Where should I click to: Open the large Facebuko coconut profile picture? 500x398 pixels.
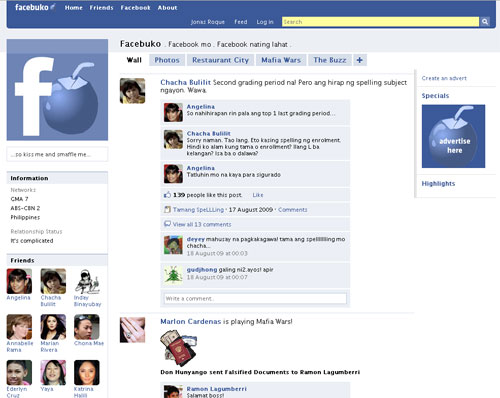(x=57, y=90)
